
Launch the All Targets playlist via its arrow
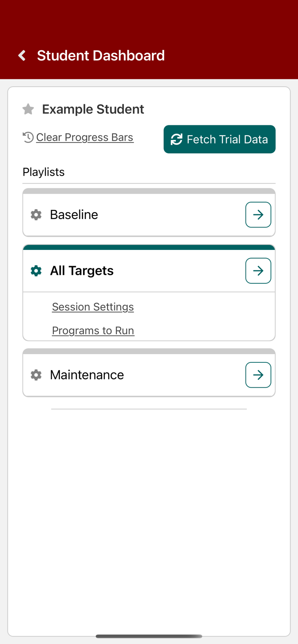[258, 270]
